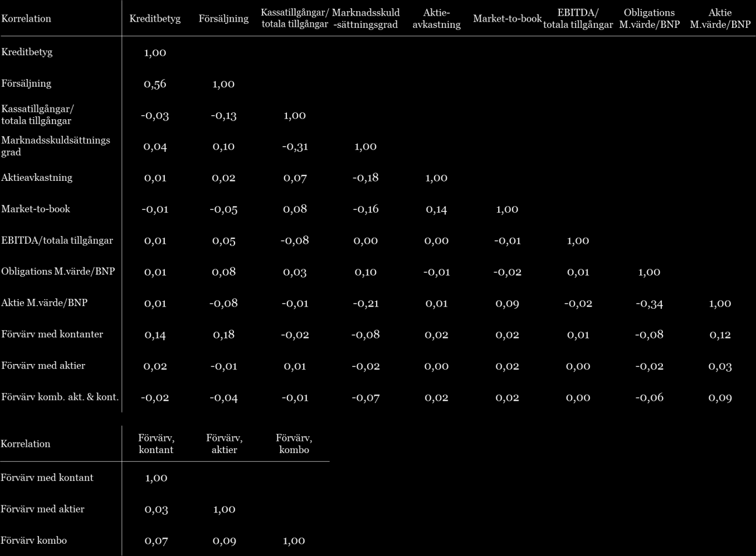This screenshot has width=756, height=556.
Task: Click the 'Aktie-avkastning' column header
Action: click(x=436, y=19)
